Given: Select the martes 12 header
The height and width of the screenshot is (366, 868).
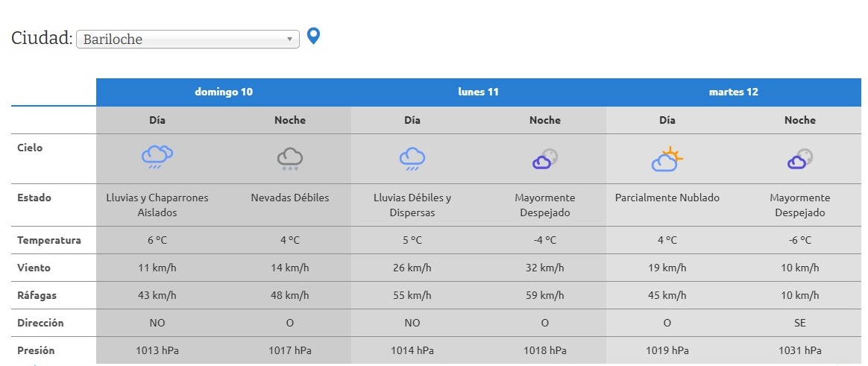Looking at the screenshot, I should (733, 92).
